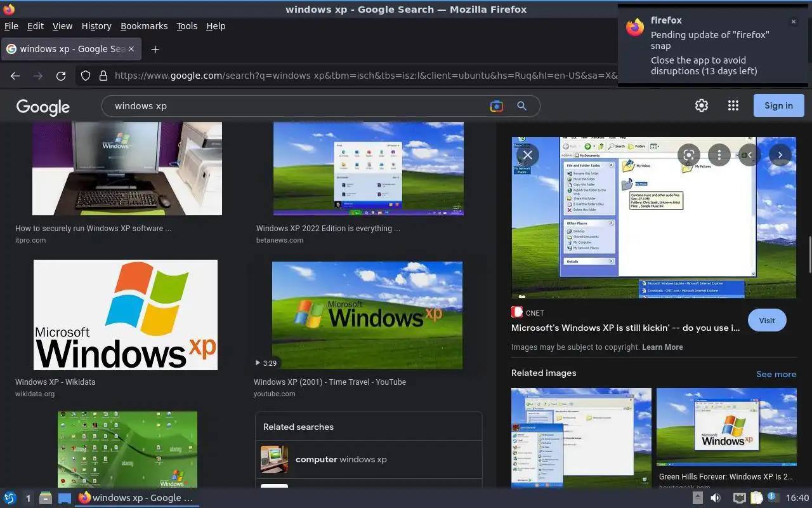The image size is (812, 508).
Task: Open the YouTube Time Travel video thumbnail
Action: [x=367, y=315]
